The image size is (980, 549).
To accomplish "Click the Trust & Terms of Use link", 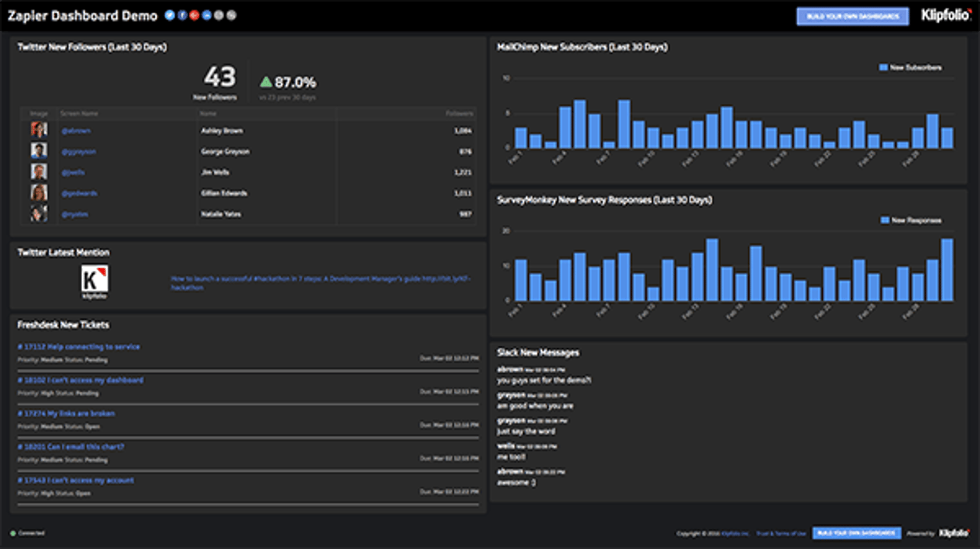I will click(781, 534).
